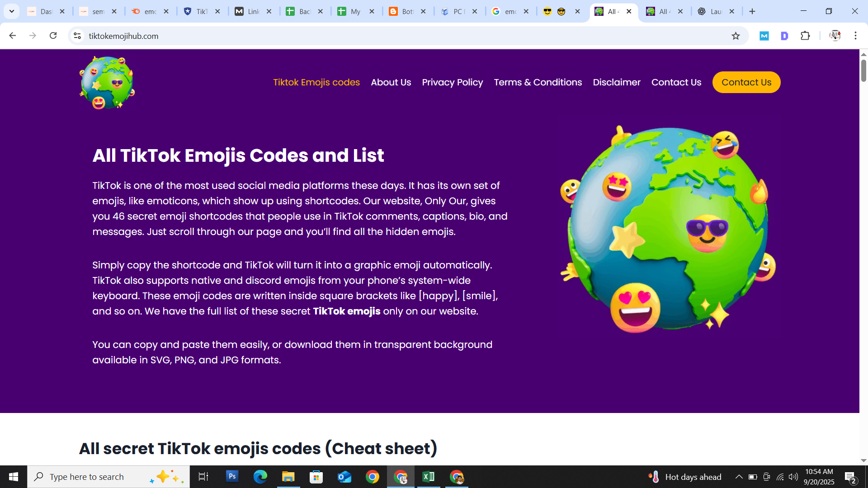Go to Privacy Policy page
The height and width of the screenshot is (488, 868).
453,82
